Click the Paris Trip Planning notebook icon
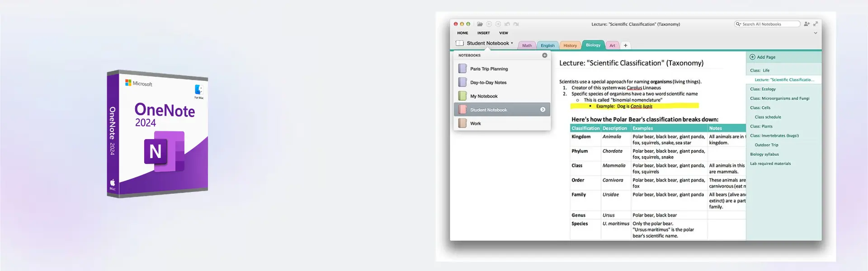 coord(462,69)
